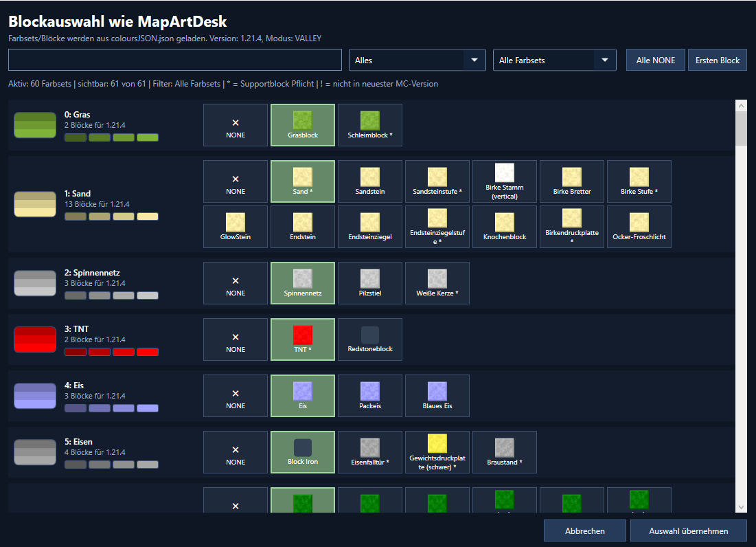Choose the Endstein block tile
This screenshot has width=756, height=547.
[x=303, y=227]
